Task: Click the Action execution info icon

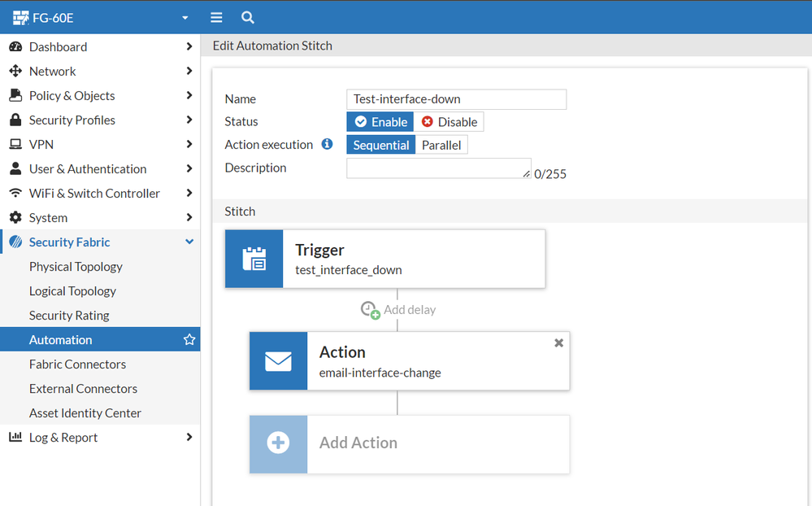Action: point(327,144)
